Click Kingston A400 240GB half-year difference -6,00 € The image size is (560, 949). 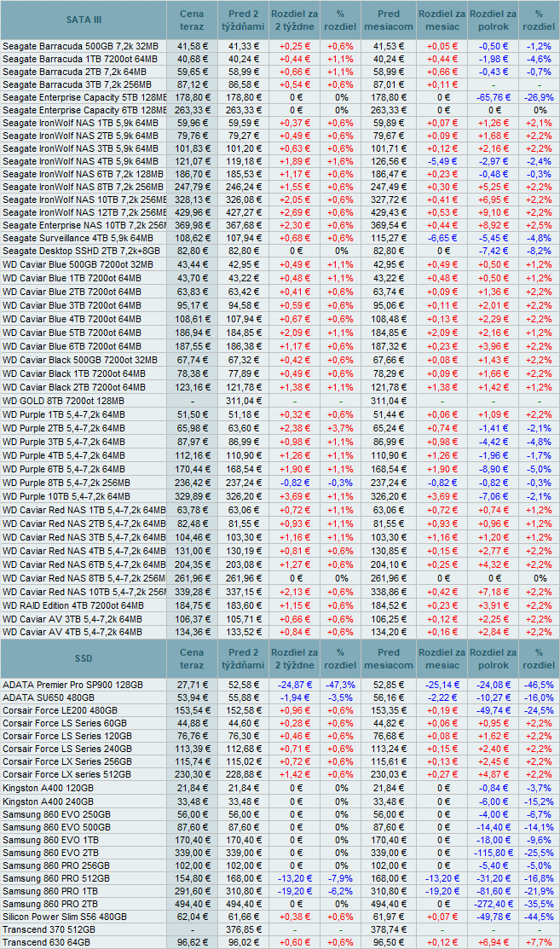tap(494, 801)
